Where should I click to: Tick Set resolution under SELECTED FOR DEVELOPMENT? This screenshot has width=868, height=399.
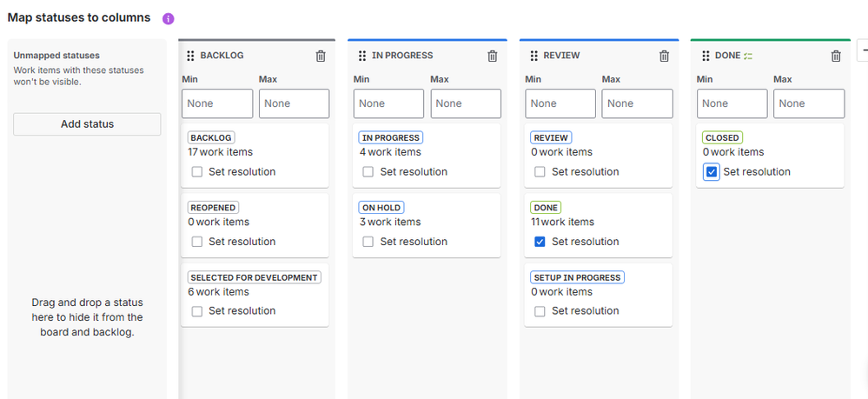197,311
